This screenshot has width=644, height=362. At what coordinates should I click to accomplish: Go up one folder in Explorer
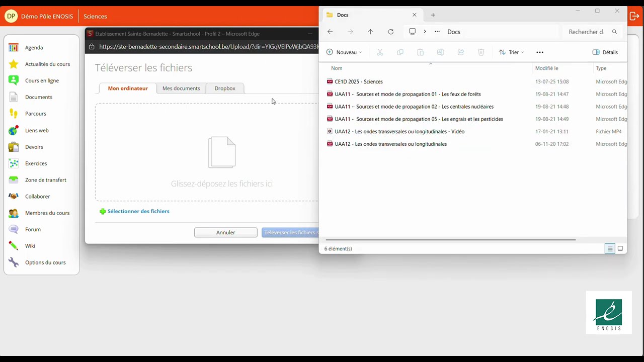point(370,32)
